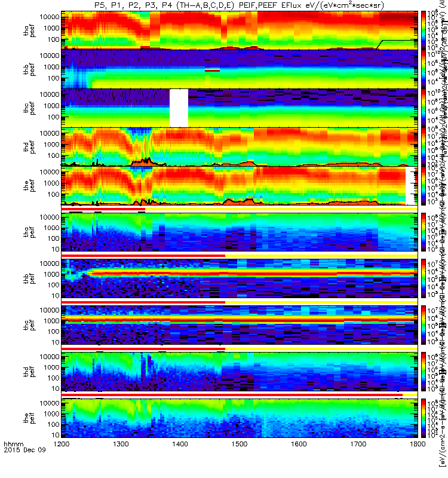
Task: Click the 'hhmm' axis units label
Action: (13, 444)
